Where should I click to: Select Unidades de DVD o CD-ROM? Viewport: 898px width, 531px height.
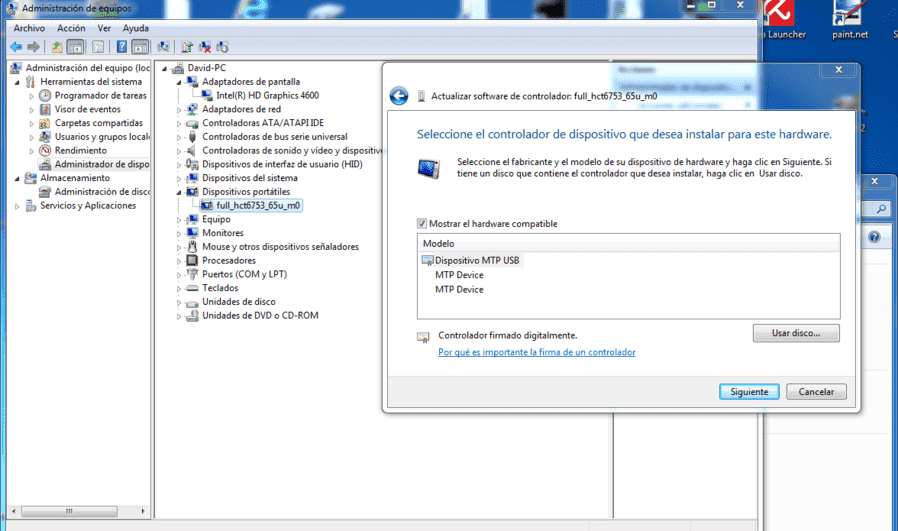260,315
